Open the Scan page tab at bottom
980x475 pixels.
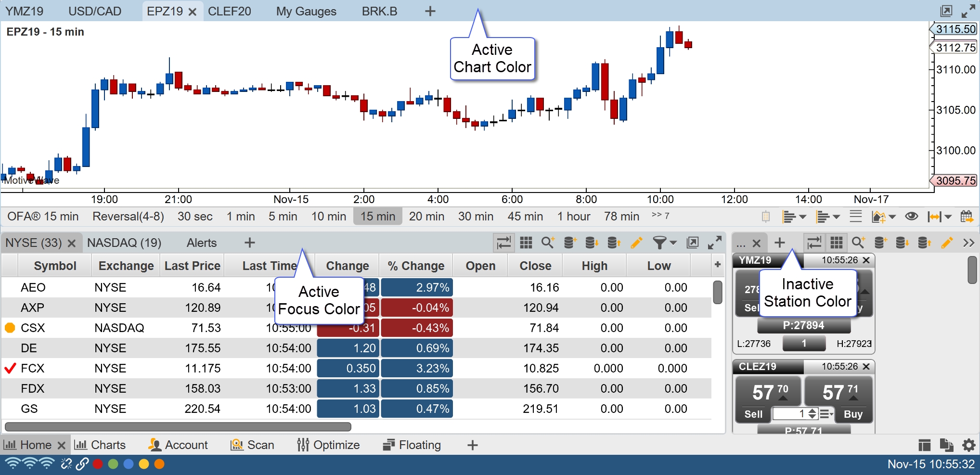[252, 445]
